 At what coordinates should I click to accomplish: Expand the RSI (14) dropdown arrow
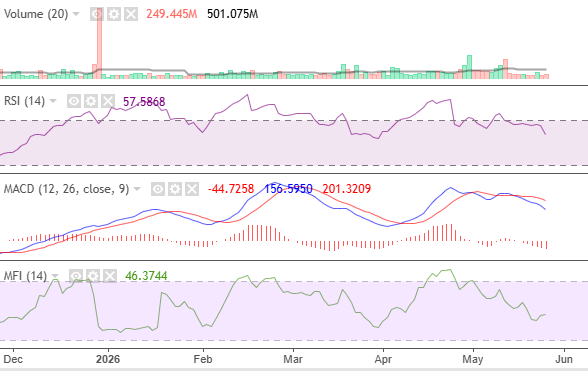click(53, 101)
